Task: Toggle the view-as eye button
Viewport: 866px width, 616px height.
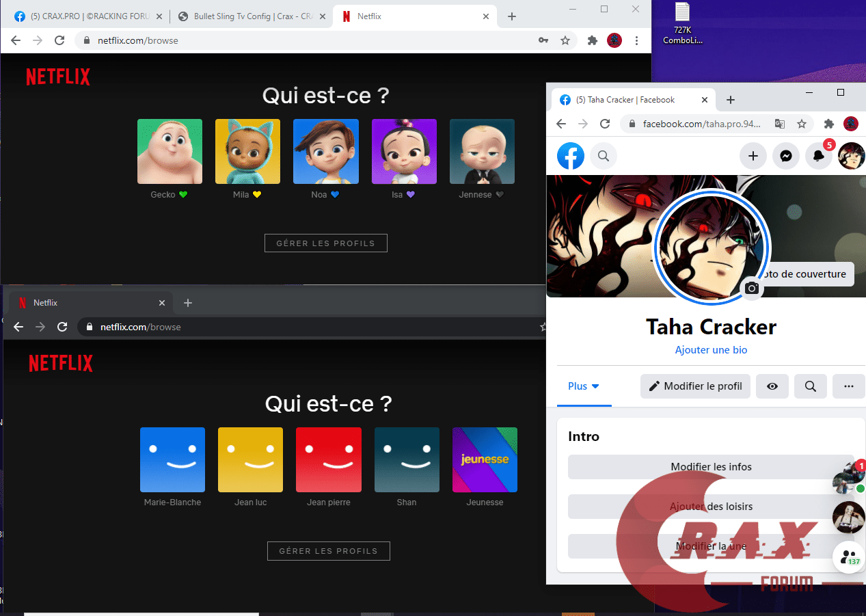Action: click(772, 386)
